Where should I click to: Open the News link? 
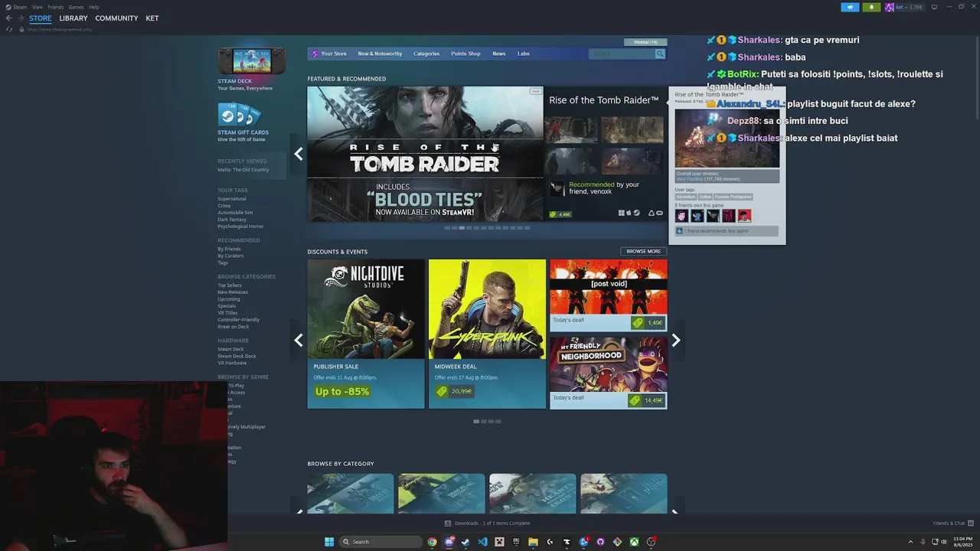click(499, 54)
